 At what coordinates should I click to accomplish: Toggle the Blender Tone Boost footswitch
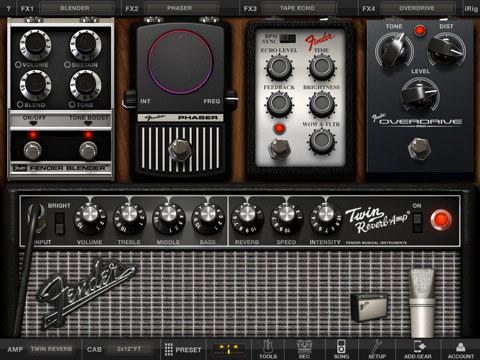[x=88, y=150]
